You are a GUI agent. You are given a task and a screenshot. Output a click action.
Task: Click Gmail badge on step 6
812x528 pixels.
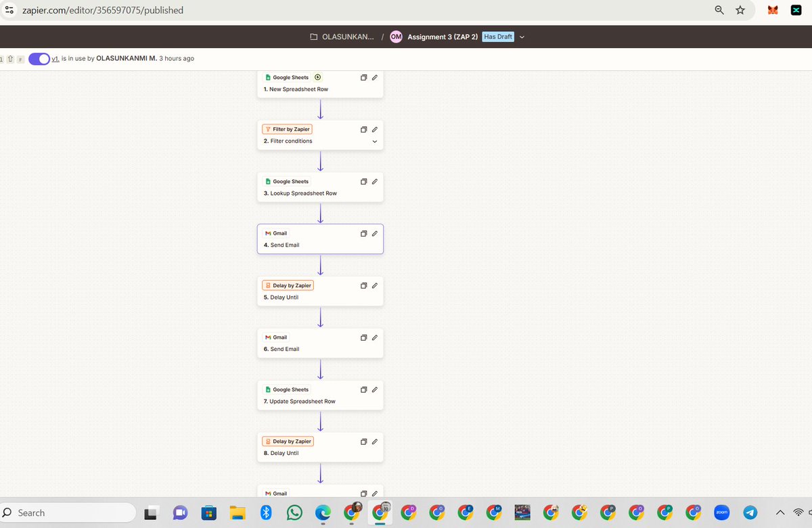[x=276, y=337]
